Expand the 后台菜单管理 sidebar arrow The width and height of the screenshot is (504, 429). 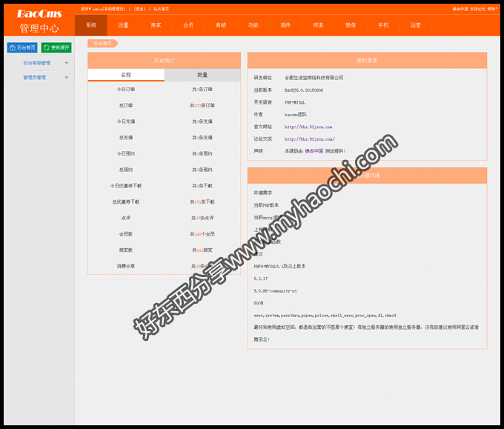tap(67, 63)
